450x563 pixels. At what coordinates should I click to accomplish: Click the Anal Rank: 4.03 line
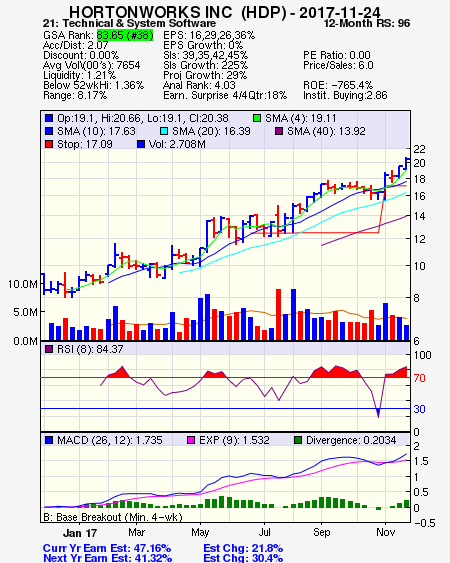pos(199,85)
